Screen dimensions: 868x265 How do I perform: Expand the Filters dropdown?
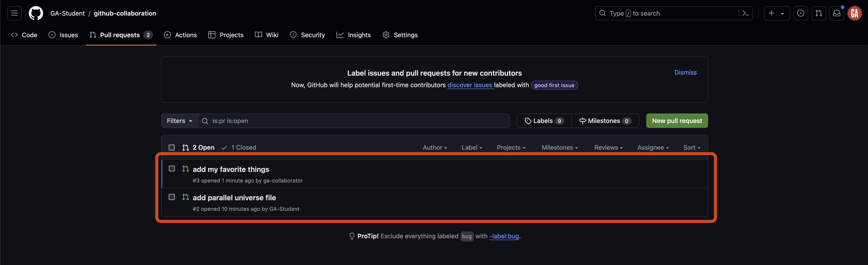[x=179, y=121]
